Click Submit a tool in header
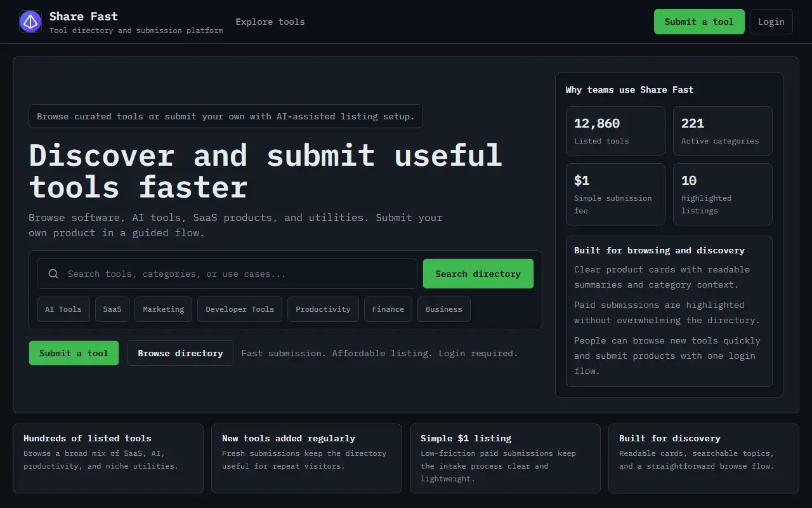The width and height of the screenshot is (812, 508). tap(699, 22)
